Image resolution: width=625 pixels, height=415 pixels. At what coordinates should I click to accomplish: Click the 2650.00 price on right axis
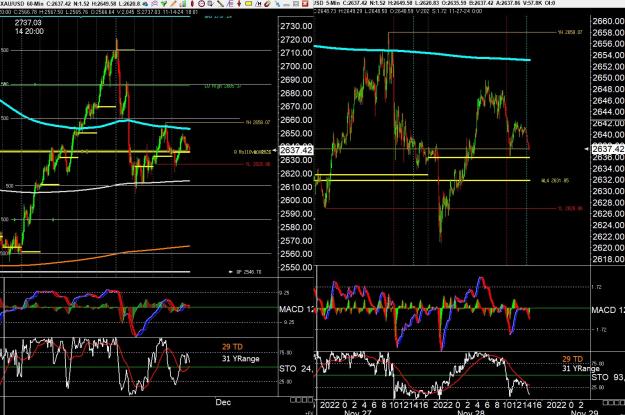[x=608, y=78]
